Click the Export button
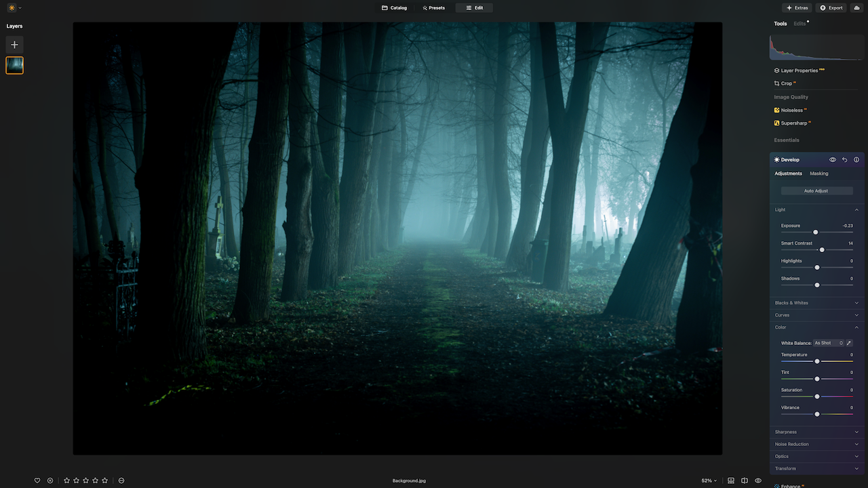868x488 pixels. point(831,8)
